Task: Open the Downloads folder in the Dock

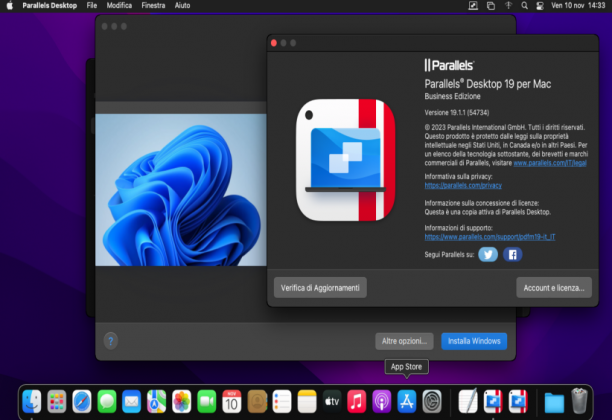Action: click(x=554, y=402)
